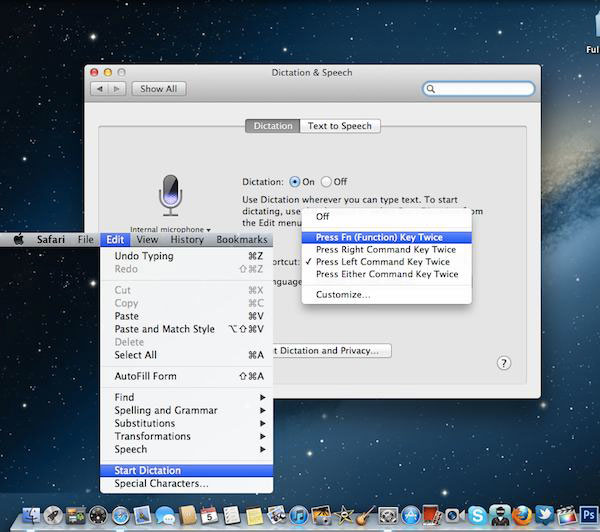The width and height of the screenshot is (600, 532).
Task: Expand the Speech submenu
Action: point(187,449)
